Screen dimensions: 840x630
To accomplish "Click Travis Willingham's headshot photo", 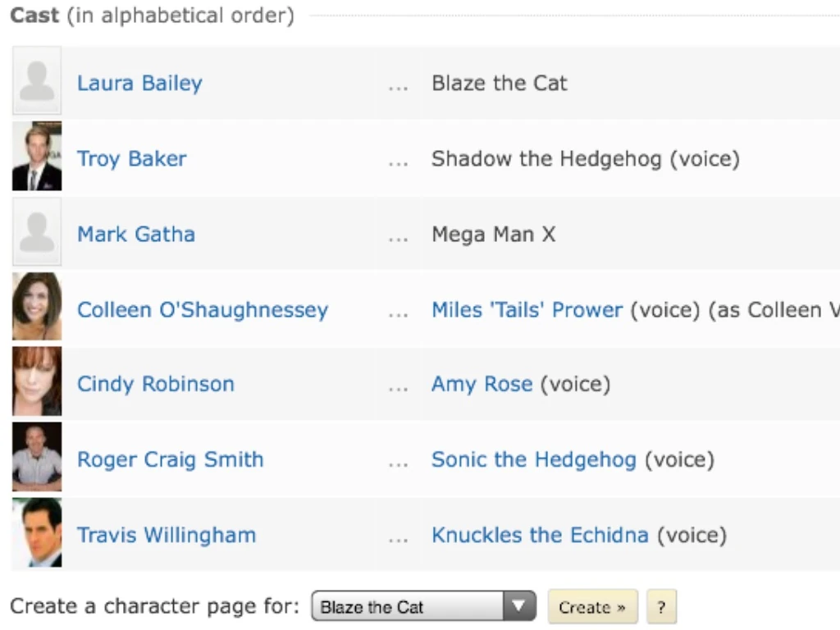I will [37, 533].
